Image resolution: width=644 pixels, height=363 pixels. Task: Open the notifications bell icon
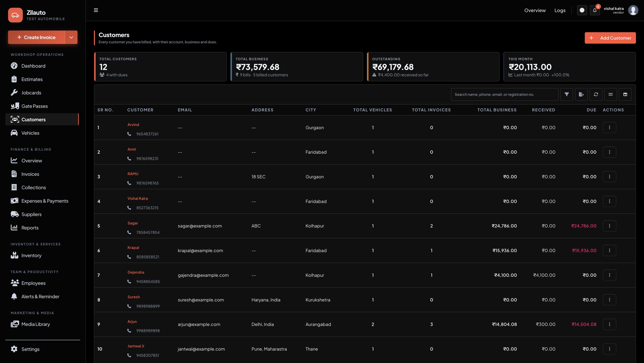595,10
